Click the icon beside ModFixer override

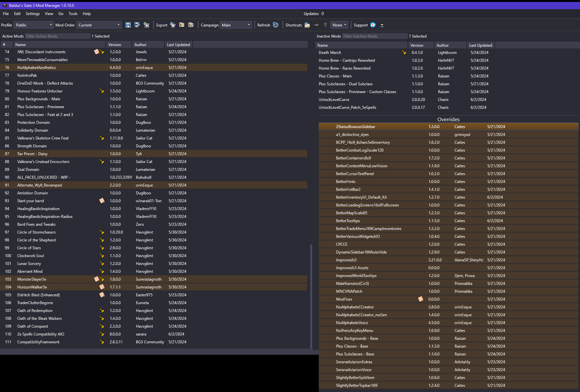421,299
